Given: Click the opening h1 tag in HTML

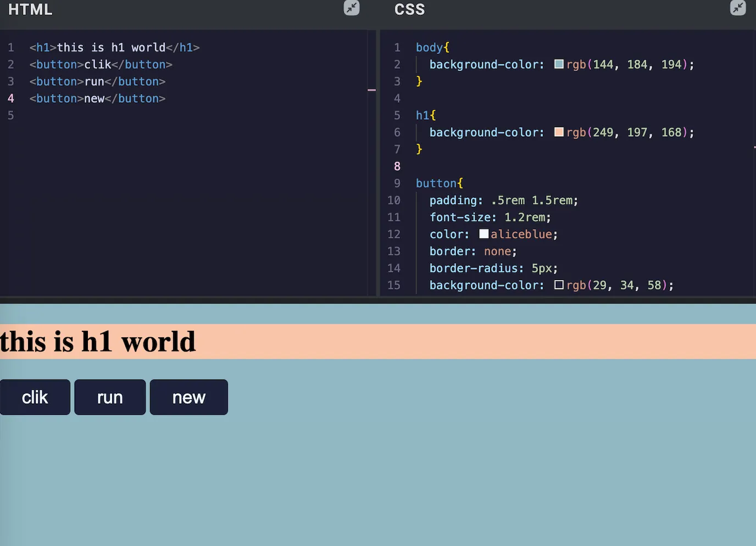Looking at the screenshot, I should click(41, 47).
